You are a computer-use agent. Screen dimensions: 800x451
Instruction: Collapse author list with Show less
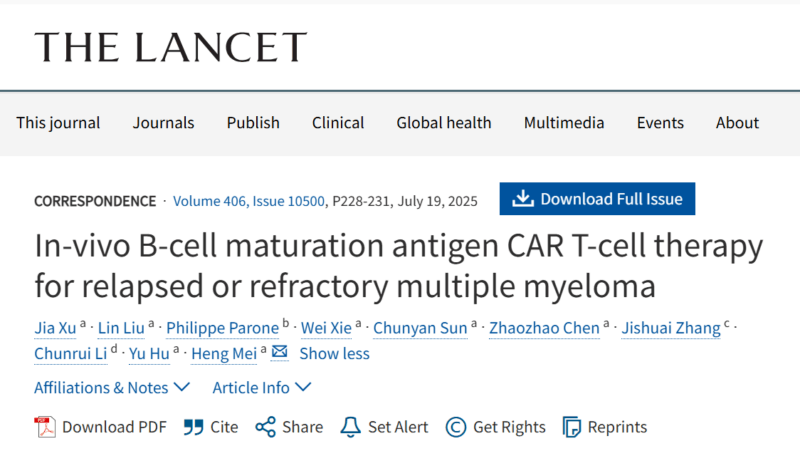334,354
